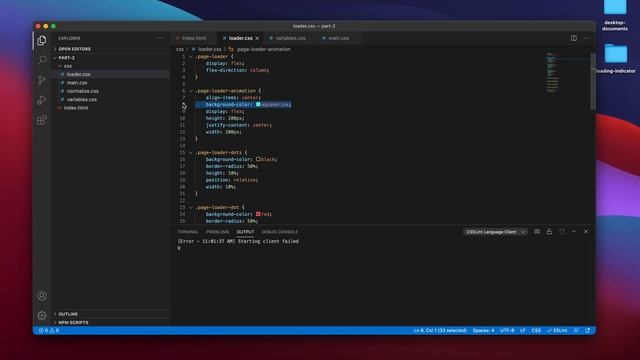Click the editor vertical scrollbar
The height and width of the screenshot is (360, 640).
tap(592, 82)
